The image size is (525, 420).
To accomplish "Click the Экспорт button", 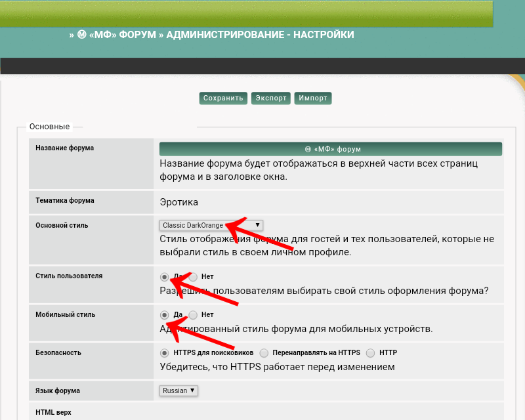I will click(x=271, y=98).
